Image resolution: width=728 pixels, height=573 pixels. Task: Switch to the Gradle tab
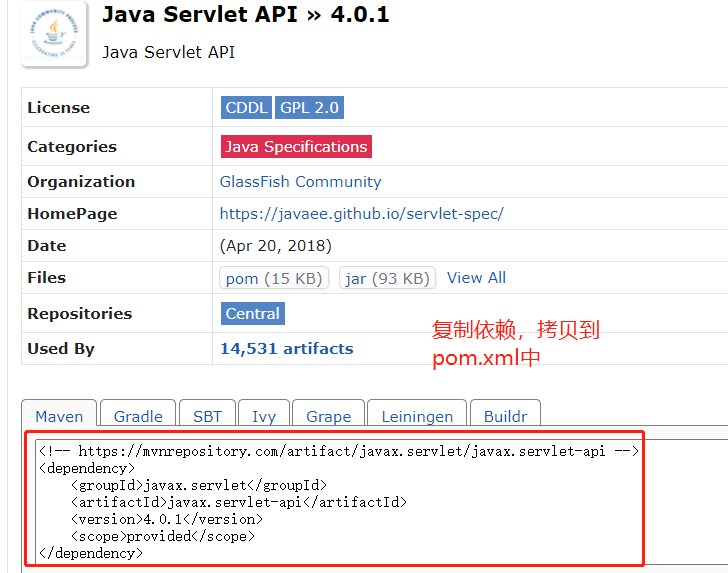point(138,413)
